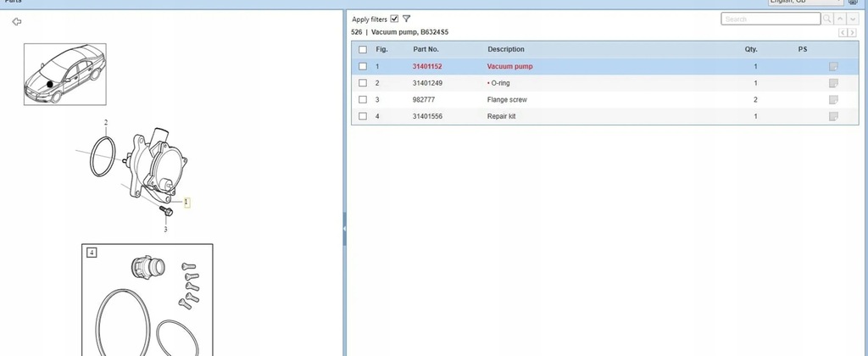Click the Apply filters label

coord(370,19)
